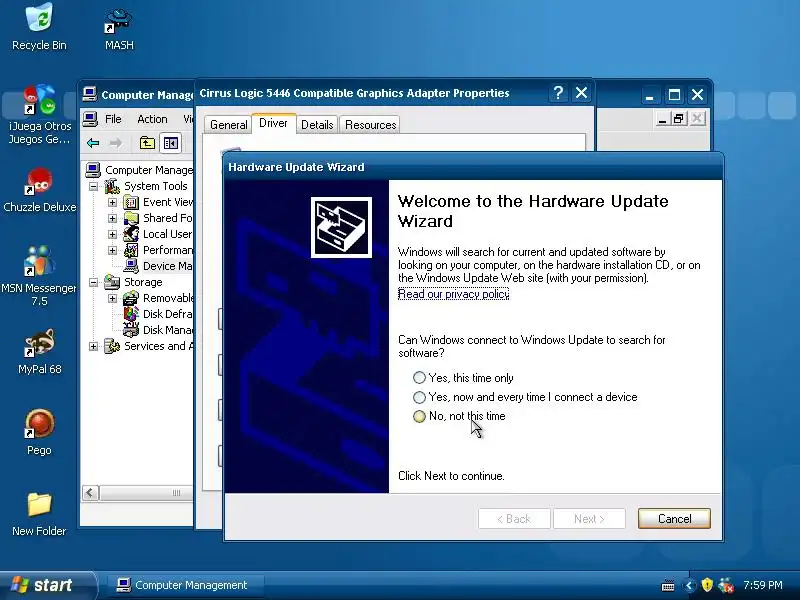Click the Computer Management taskbar button
The image size is (800, 600).
[x=186, y=585]
